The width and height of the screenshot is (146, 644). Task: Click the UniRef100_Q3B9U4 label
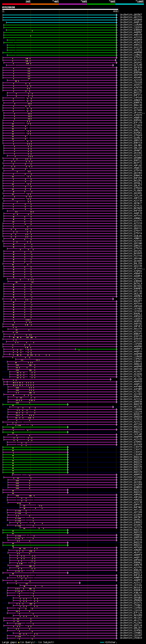point(131,30)
